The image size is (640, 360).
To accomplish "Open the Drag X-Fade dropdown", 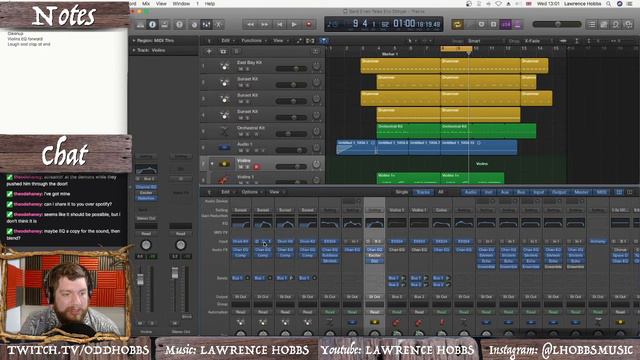I will 533,41.
